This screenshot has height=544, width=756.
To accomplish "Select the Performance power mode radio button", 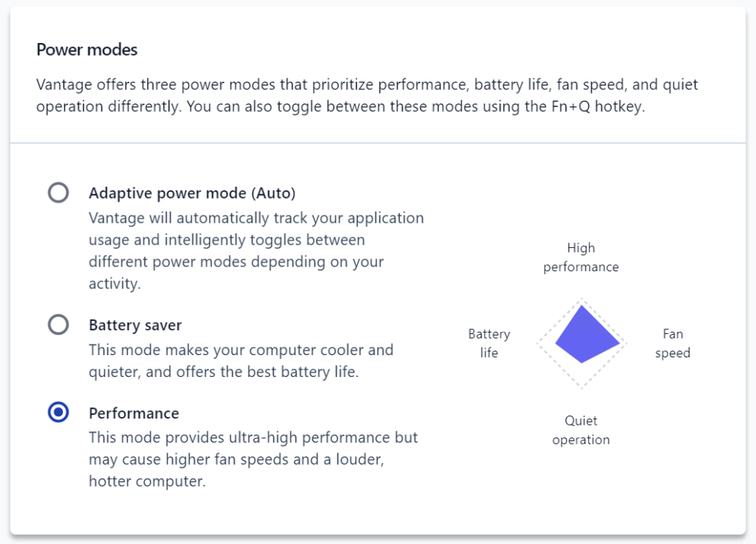I will point(58,413).
